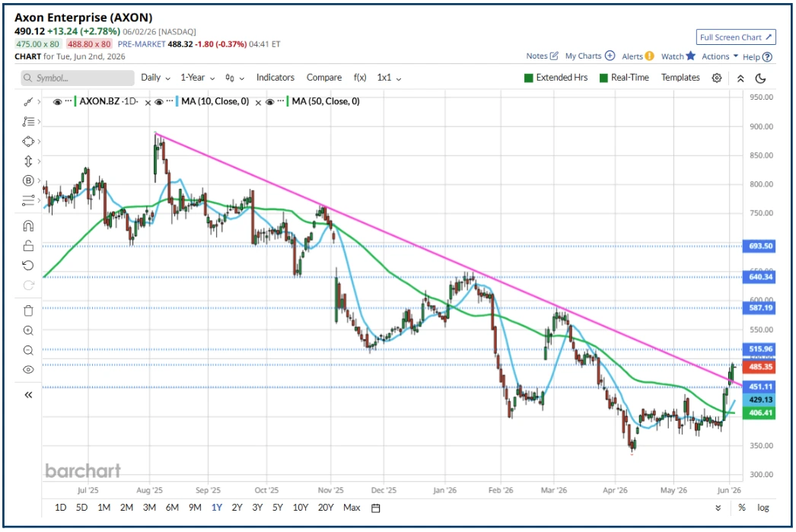Open MA (10) options ellipsis menu
The image size is (796, 532).
170,101
